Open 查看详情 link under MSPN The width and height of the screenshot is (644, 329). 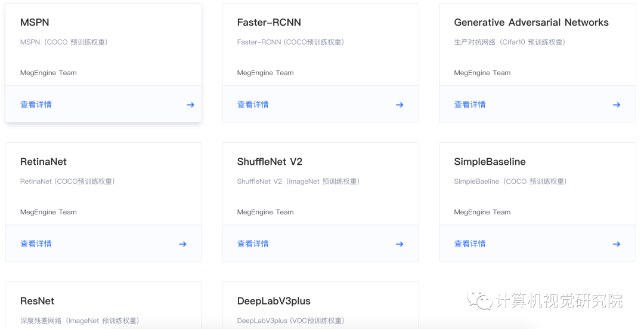pos(36,105)
